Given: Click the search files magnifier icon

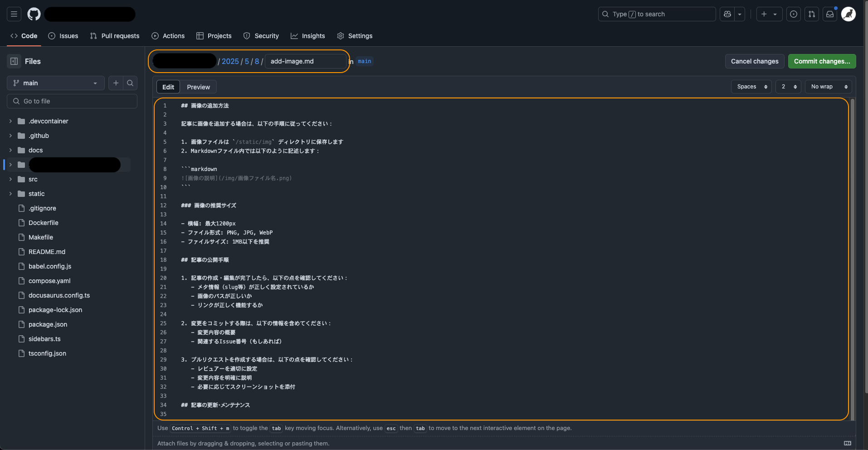Looking at the screenshot, I should click(x=130, y=83).
